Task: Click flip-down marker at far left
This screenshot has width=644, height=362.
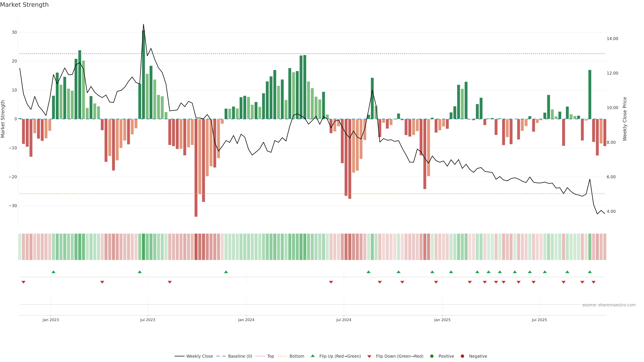Action: 23,282
